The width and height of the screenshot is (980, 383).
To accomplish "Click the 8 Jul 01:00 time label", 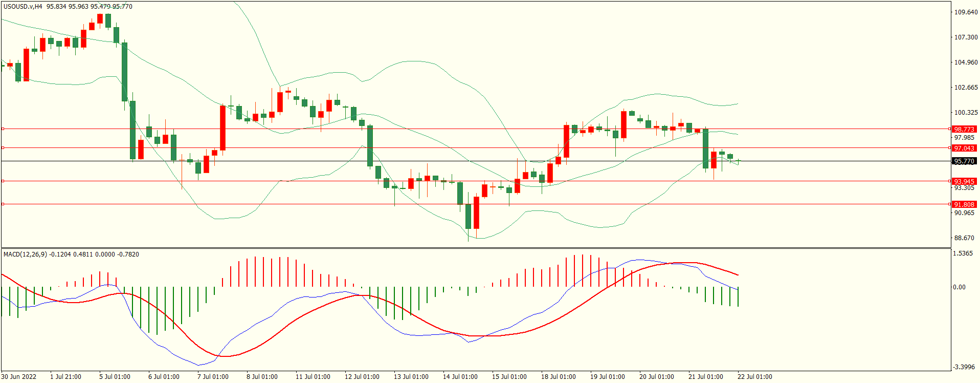I will point(262,377).
